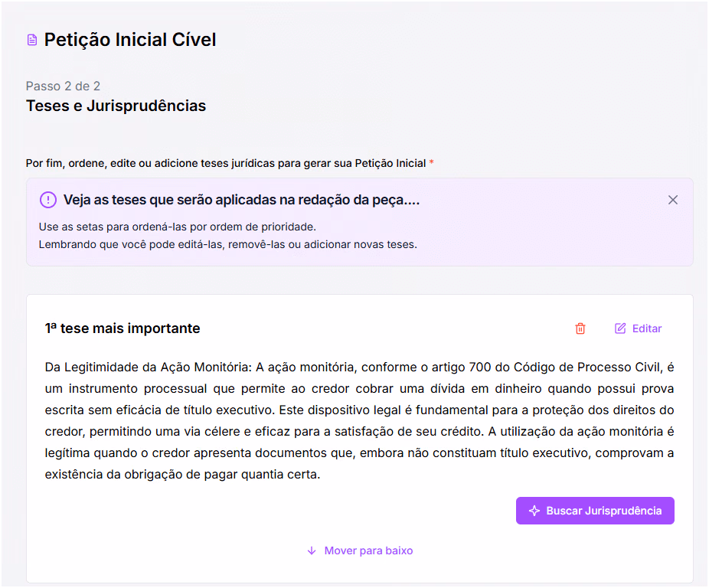Image resolution: width=709 pixels, height=588 pixels.
Task: Click the thesis paragraph about Ação Monitória
Action: point(359,420)
